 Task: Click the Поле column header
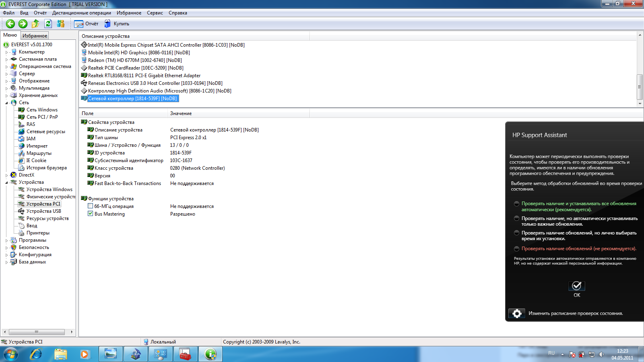point(123,113)
